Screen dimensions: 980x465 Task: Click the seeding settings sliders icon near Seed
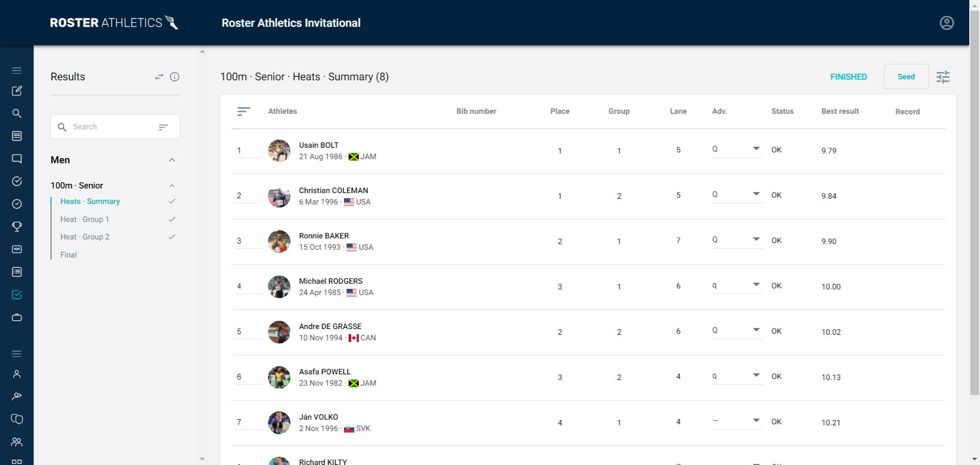tap(943, 76)
